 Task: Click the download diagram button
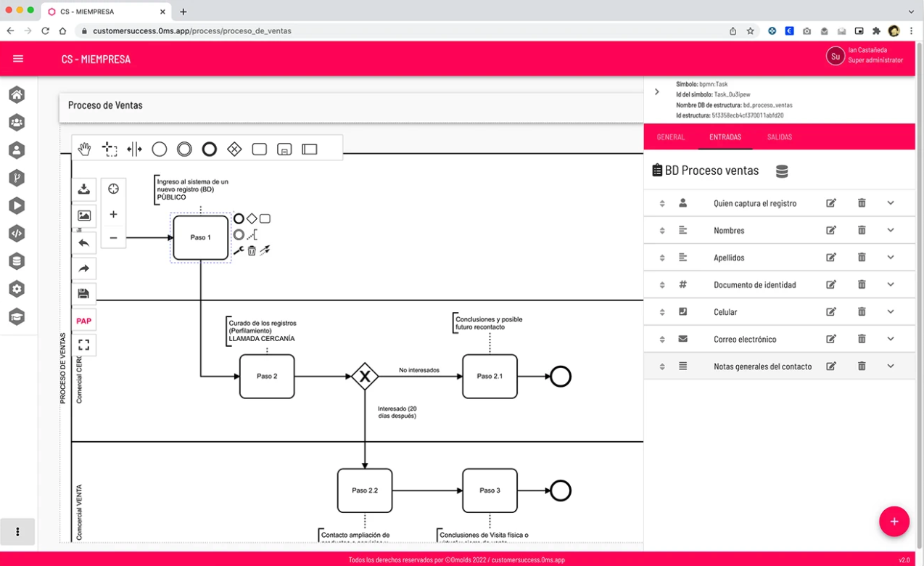coord(84,189)
